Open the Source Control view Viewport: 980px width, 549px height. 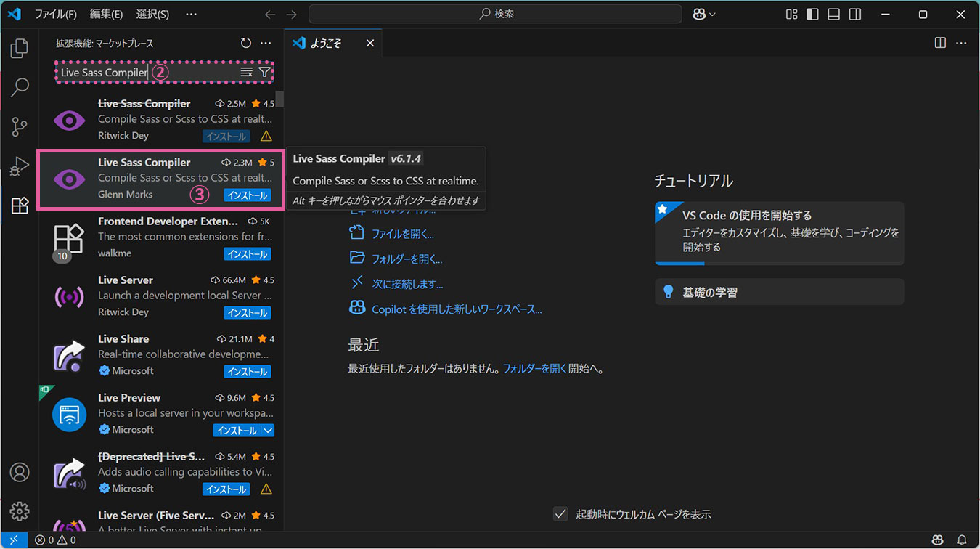click(20, 127)
